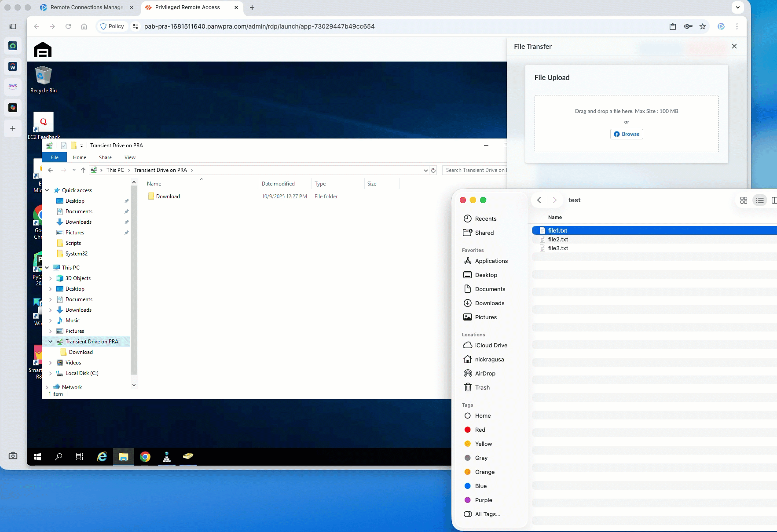Image resolution: width=777 pixels, height=532 pixels.
Task: Switch to the Share tab in File Explorer
Action: coord(105,157)
